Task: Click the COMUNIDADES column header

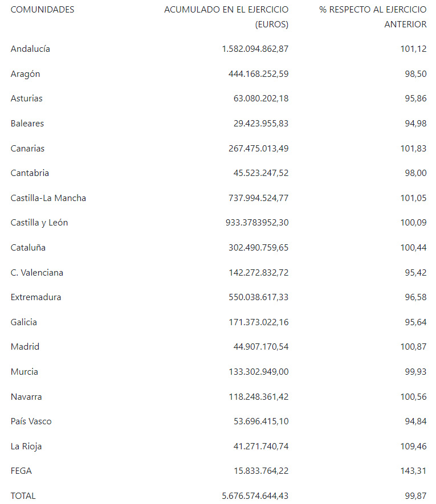Action: pyautogui.click(x=42, y=10)
